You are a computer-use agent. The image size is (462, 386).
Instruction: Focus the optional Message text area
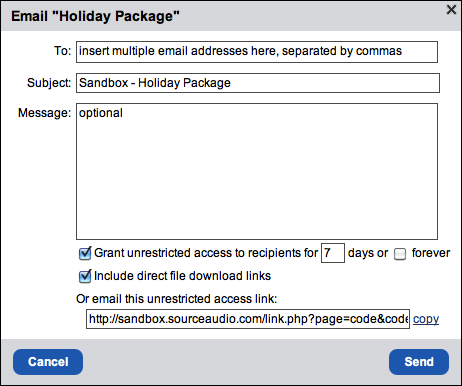click(x=257, y=171)
